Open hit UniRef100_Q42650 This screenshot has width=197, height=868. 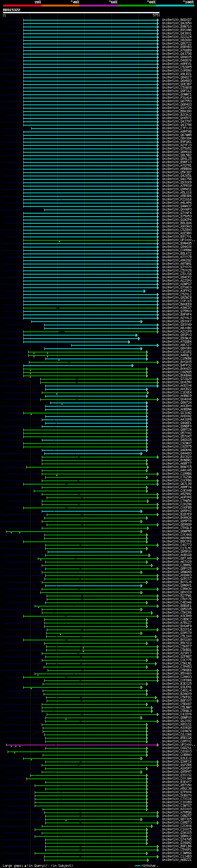pyautogui.click(x=177, y=23)
